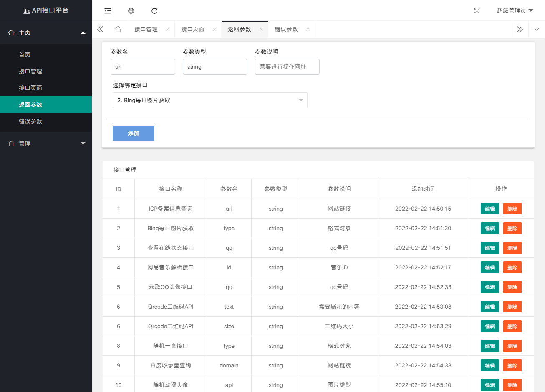545x392 pixels.
Task: Expand the 管理 sidebar group
Action: (46, 143)
